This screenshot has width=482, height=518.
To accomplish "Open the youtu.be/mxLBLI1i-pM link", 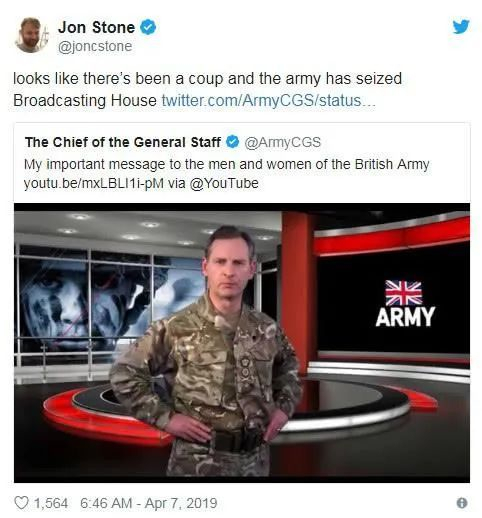I will pos(94,183).
